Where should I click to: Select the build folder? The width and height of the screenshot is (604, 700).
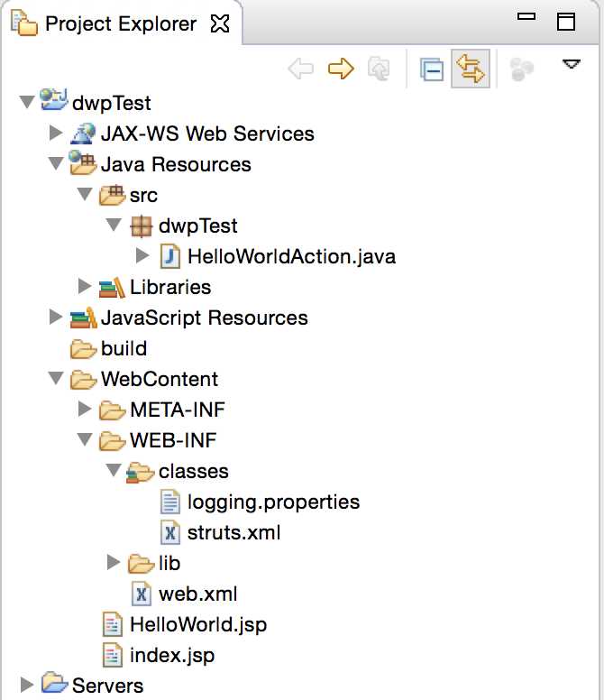[x=124, y=348]
